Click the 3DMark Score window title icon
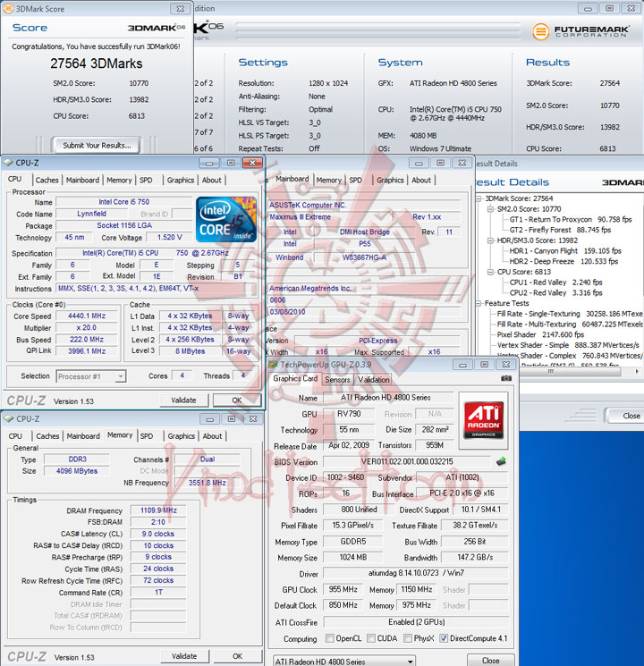This screenshot has height=666, width=644. (x=8, y=9)
